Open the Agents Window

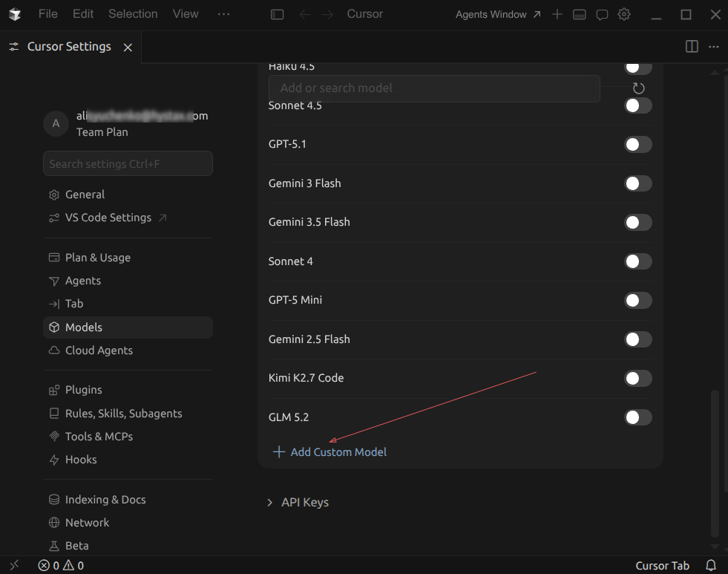point(498,14)
